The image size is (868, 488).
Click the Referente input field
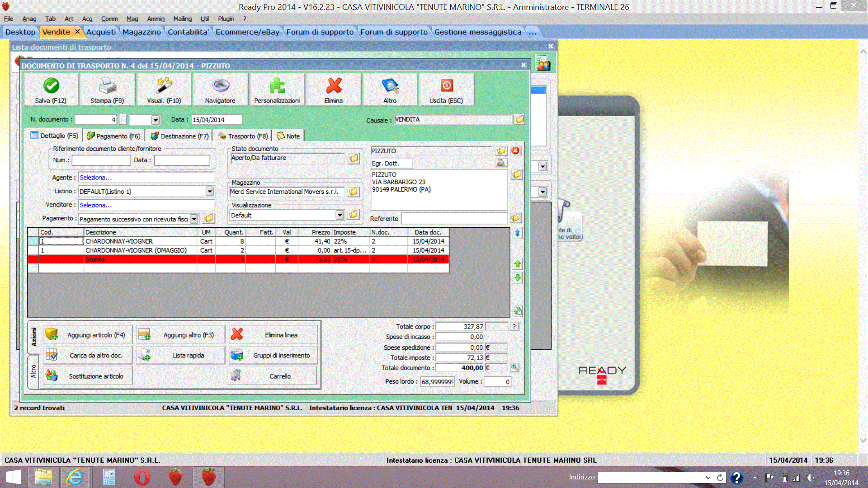pos(454,219)
